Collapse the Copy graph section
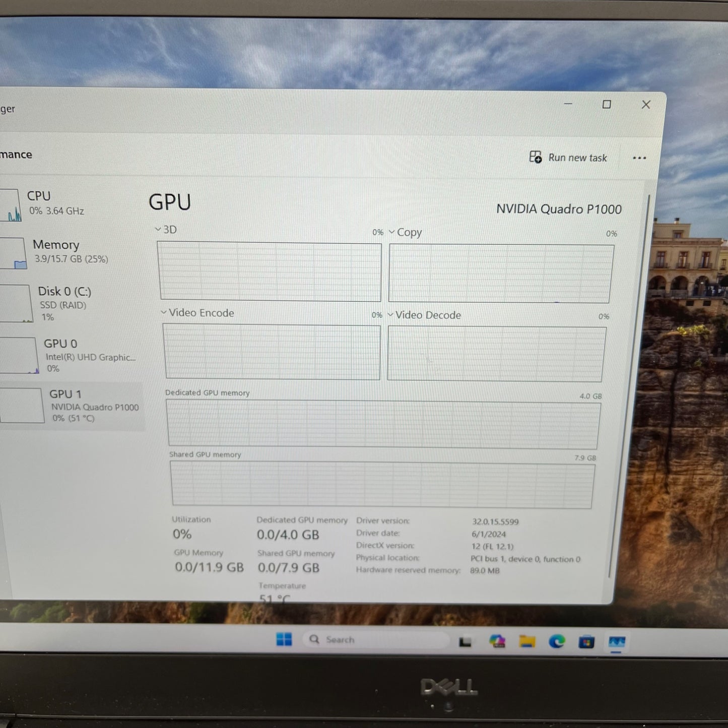728x728 pixels. point(392,232)
